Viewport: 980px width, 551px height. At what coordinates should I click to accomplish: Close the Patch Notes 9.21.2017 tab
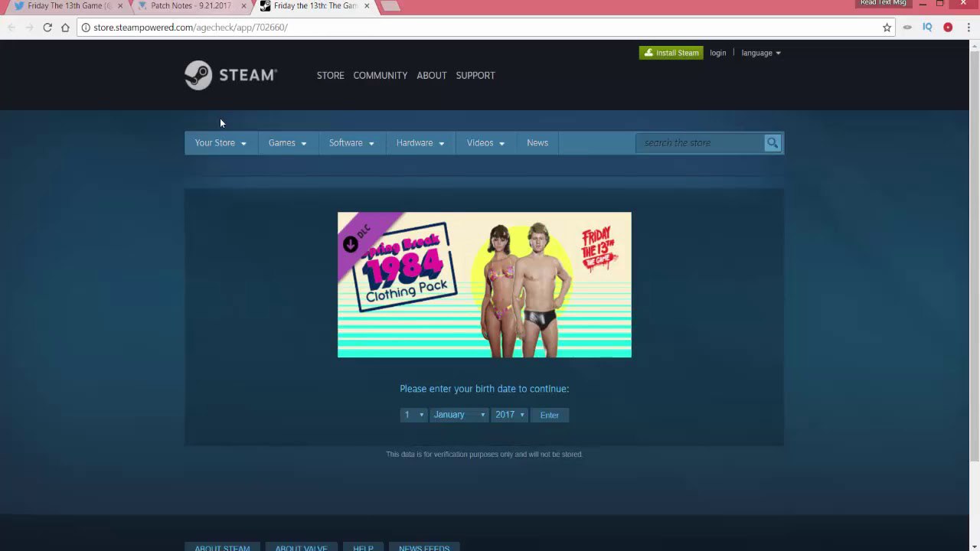click(244, 6)
